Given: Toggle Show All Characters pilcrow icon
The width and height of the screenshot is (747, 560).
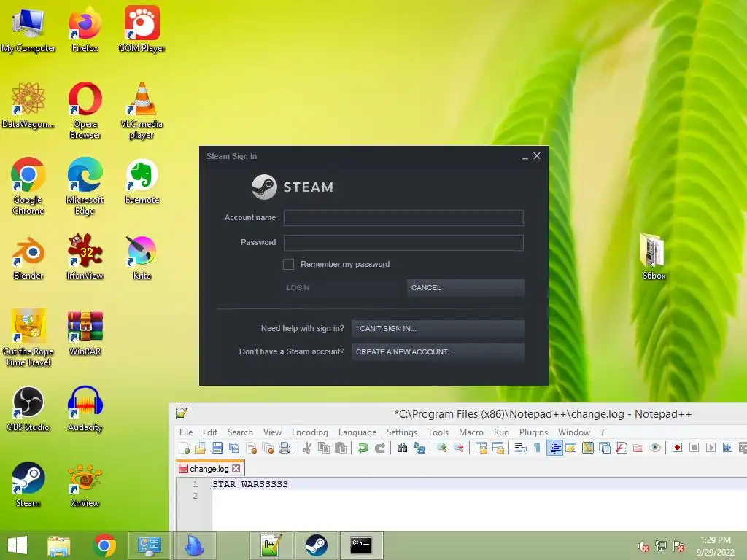Looking at the screenshot, I should point(537,448).
